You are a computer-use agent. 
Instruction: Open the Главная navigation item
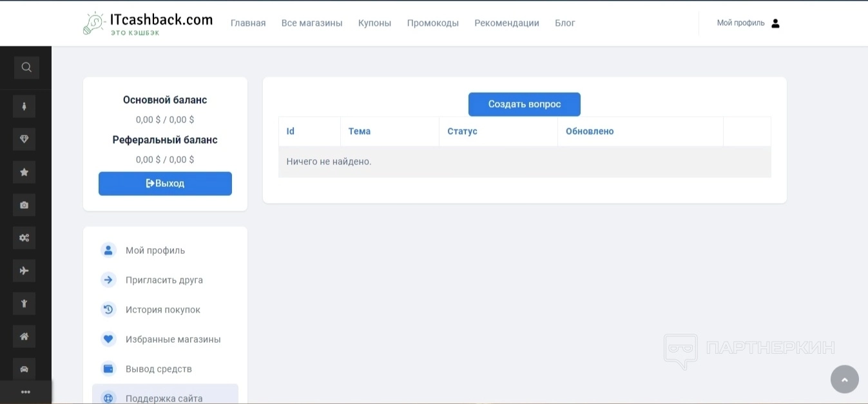248,23
